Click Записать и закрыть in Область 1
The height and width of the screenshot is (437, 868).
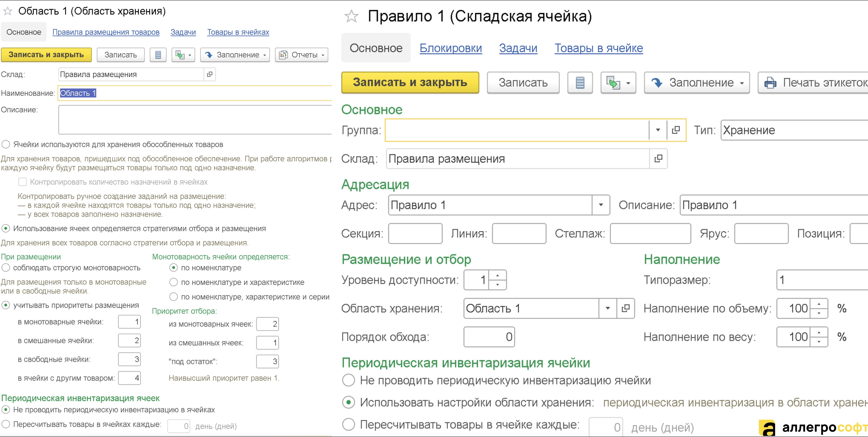point(46,55)
